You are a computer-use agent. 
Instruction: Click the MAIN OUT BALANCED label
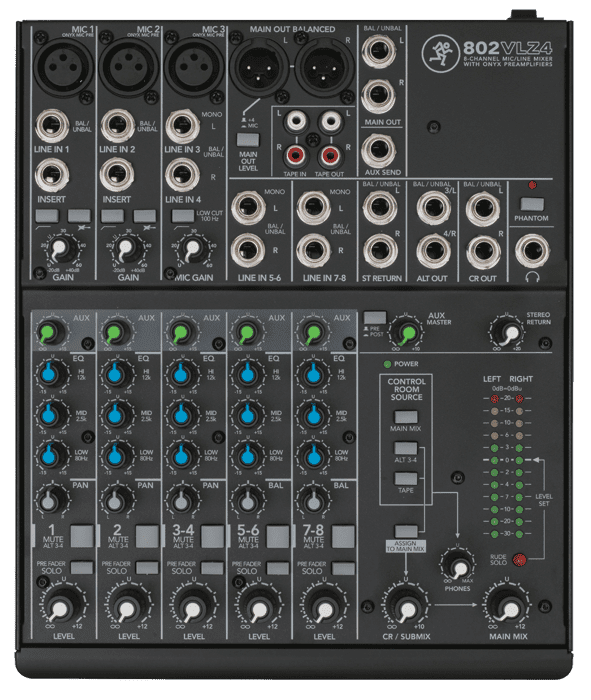click(x=292, y=29)
